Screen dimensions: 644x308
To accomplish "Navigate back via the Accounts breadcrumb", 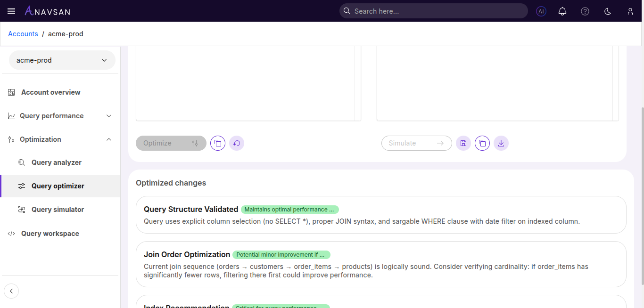I will 23,33.
